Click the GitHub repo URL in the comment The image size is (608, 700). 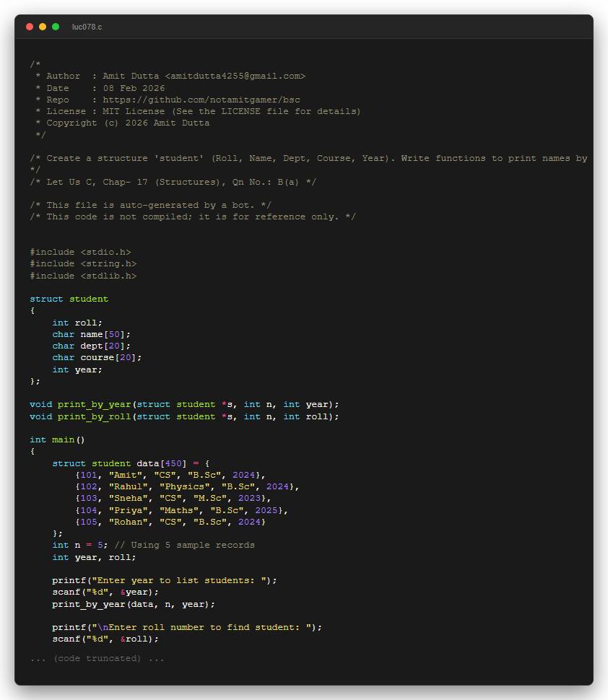coord(201,100)
